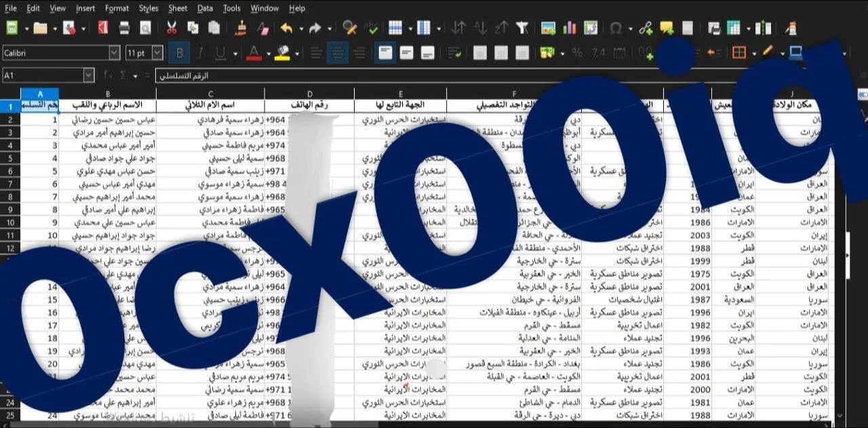Click the Insert Pivot Table icon
Image resolution: width=868 pixels, height=428 pixels.
click(x=591, y=28)
